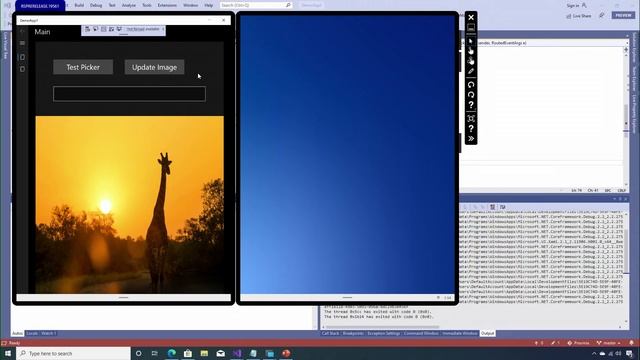Open Visual Studio from taskbar

point(237,353)
